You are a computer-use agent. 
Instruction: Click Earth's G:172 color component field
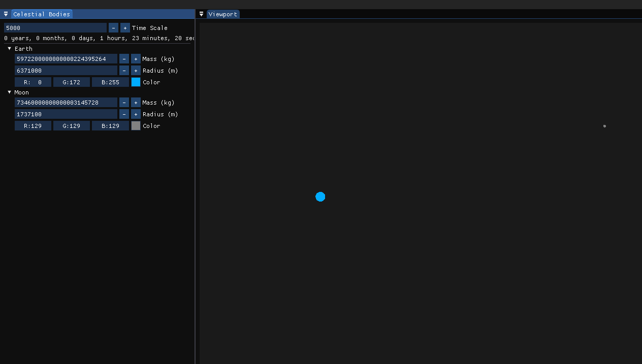tap(72, 82)
